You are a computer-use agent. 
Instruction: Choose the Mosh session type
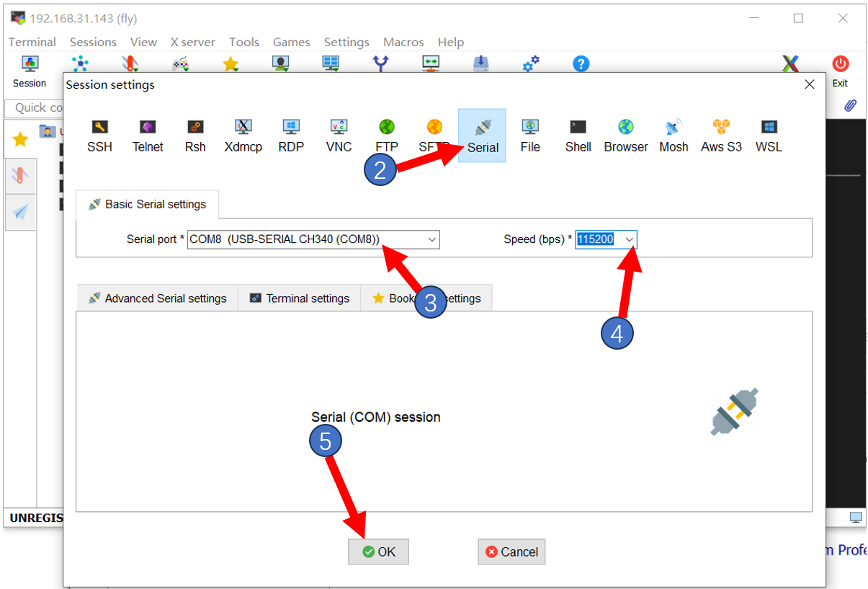pos(674,136)
